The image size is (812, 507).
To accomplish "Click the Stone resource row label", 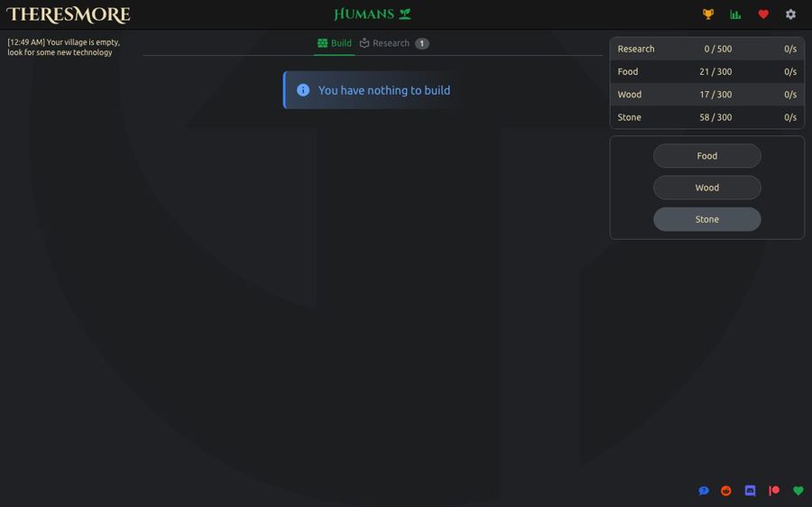I will pyautogui.click(x=629, y=117).
